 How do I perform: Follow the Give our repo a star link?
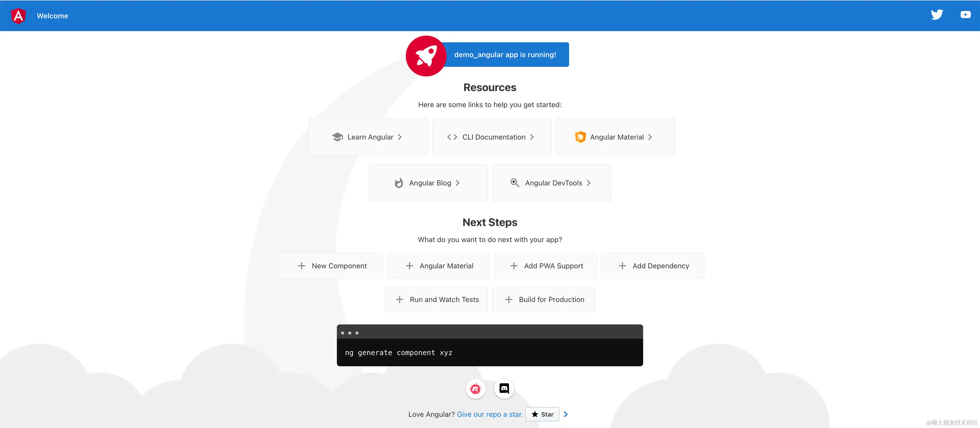(x=490, y=414)
